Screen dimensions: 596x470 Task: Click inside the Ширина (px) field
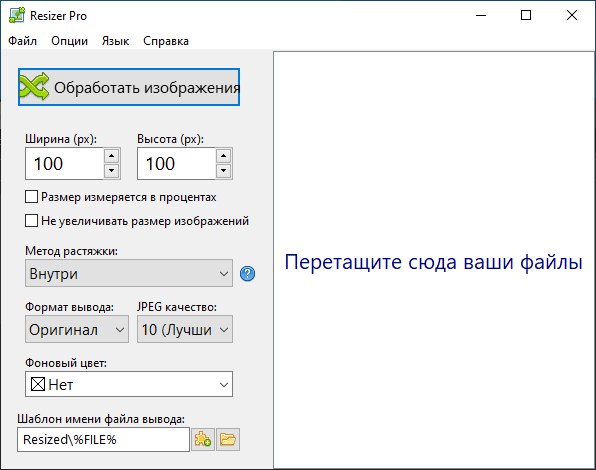[64, 163]
